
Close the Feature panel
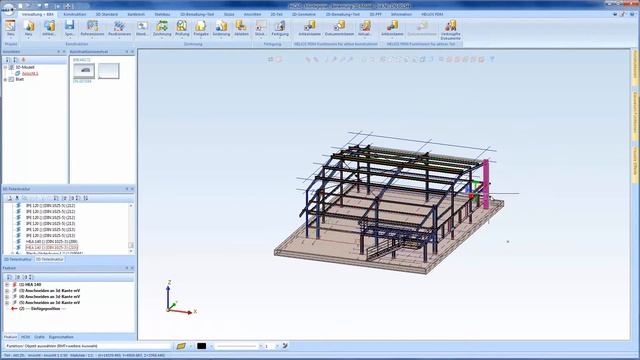132,268
